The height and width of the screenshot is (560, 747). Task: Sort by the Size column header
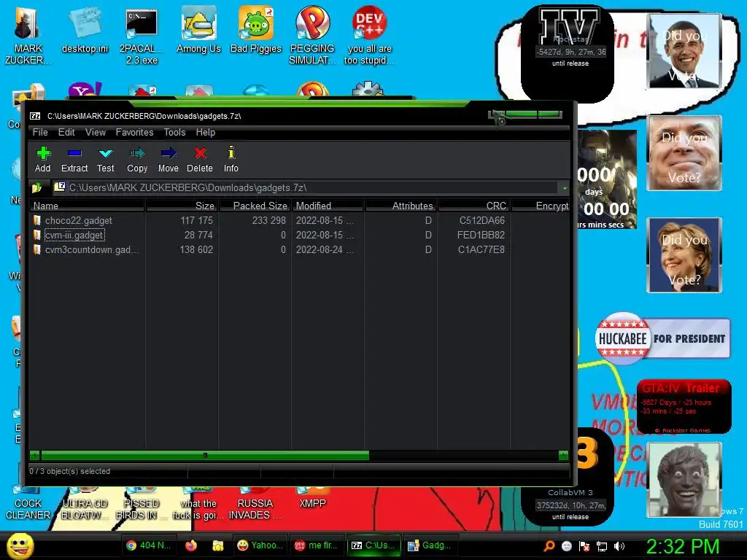coord(182,206)
